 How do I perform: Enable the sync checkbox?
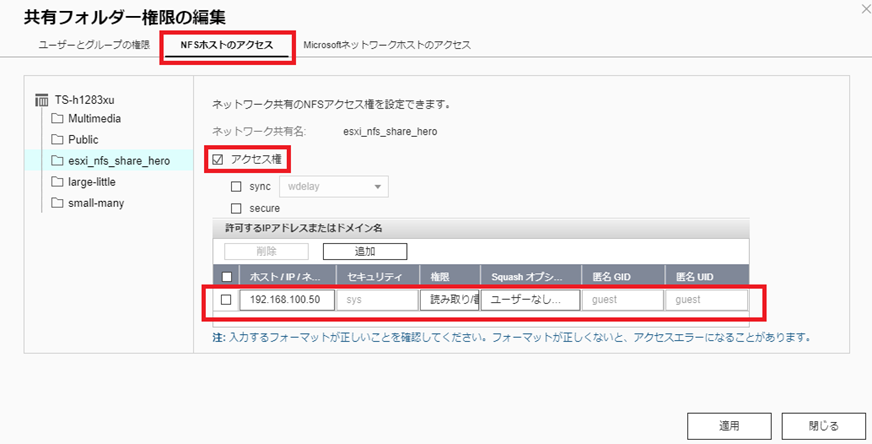[236, 186]
